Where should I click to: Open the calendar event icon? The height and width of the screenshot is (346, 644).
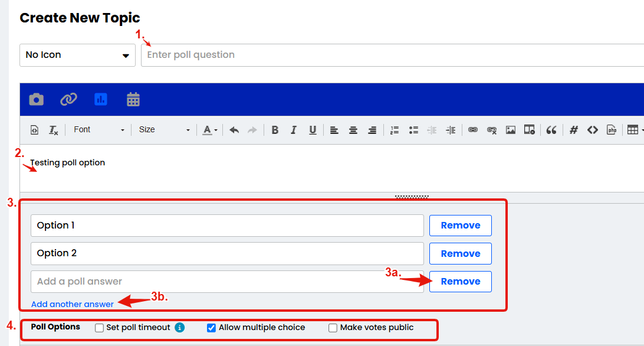[x=133, y=100]
